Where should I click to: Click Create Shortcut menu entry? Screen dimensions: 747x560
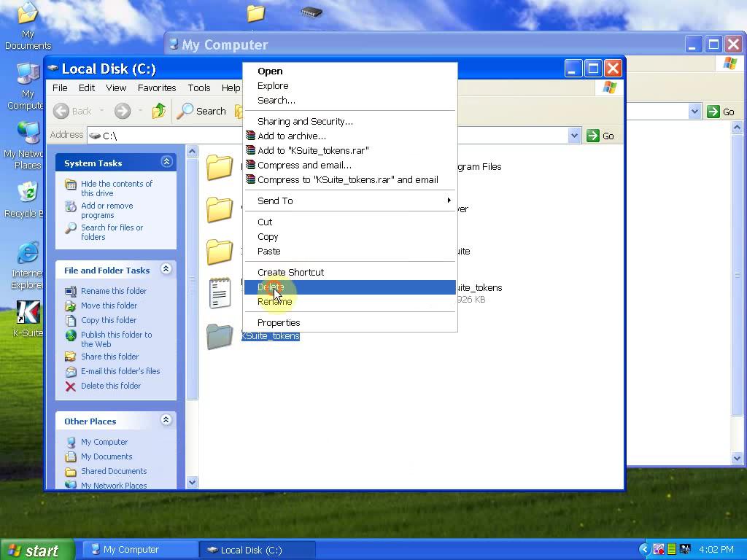point(349,273)
